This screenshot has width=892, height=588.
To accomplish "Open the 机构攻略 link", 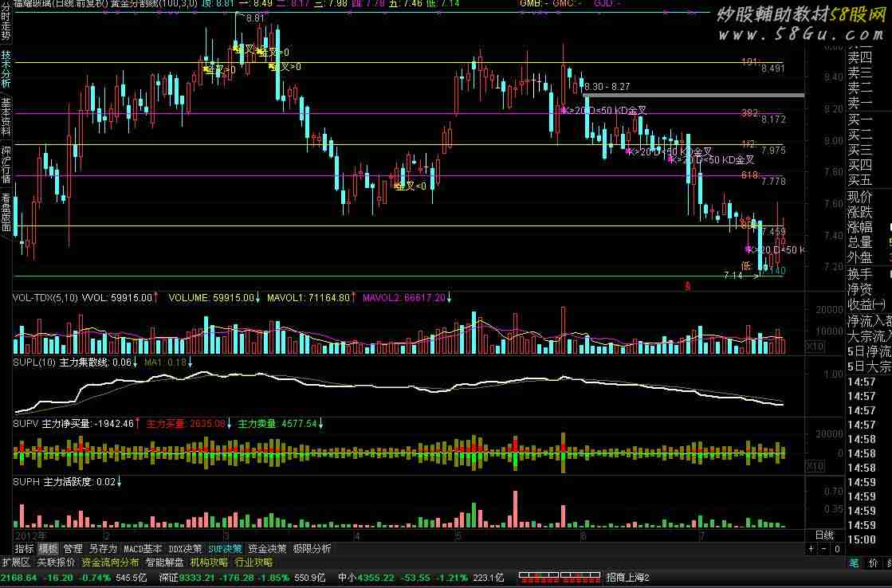I will (209, 563).
